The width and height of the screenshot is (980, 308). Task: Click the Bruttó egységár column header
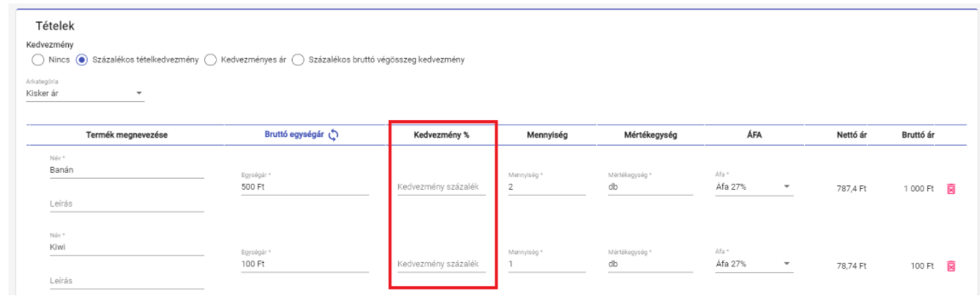[294, 135]
